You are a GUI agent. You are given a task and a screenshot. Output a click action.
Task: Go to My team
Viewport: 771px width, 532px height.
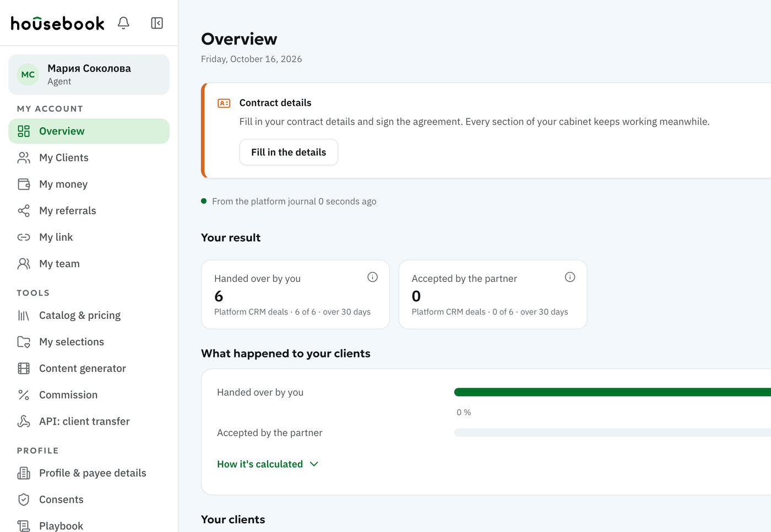click(89, 263)
